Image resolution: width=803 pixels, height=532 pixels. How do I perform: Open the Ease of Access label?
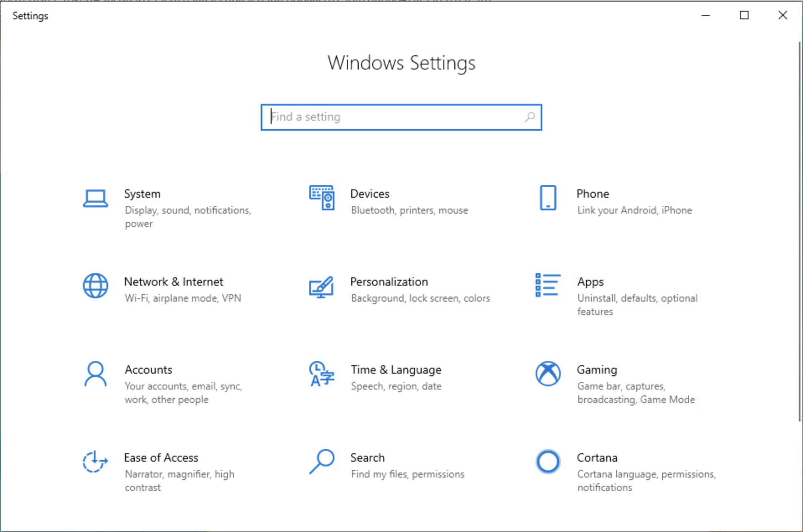pyautogui.click(x=161, y=457)
